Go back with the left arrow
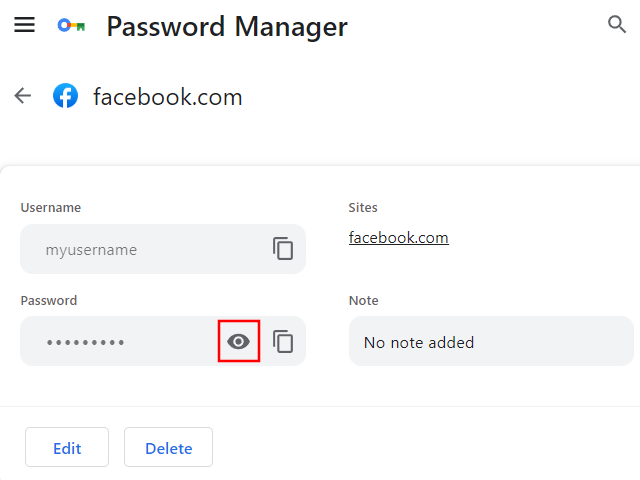Image resolution: width=640 pixels, height=480 pixels. [23, 96]
